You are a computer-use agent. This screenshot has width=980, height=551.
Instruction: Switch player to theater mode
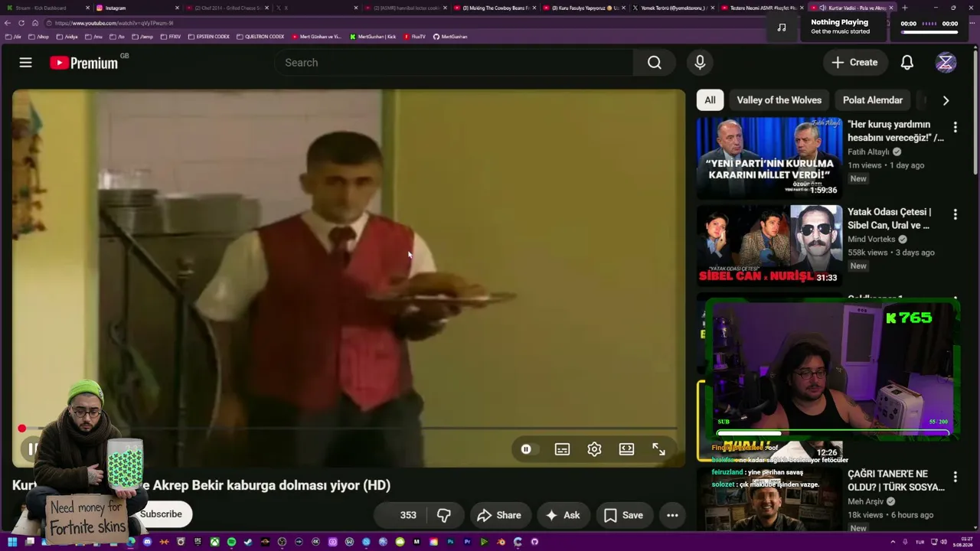[x=626, y=449]
